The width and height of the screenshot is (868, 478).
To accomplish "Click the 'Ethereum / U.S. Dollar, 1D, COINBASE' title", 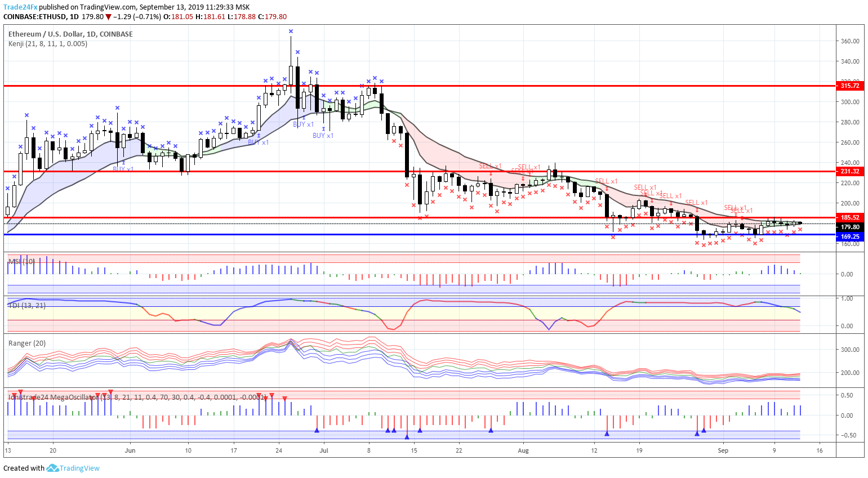I will [70, 34].
